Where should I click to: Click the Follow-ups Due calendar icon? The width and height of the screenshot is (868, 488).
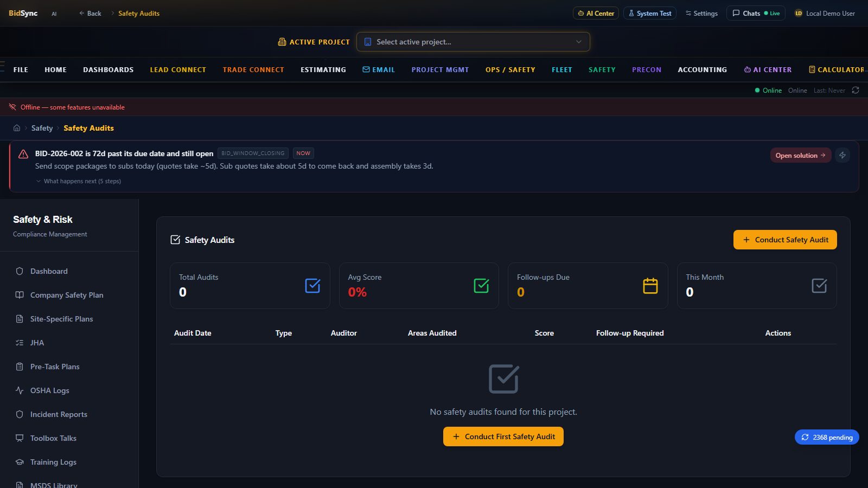[650, 286]
